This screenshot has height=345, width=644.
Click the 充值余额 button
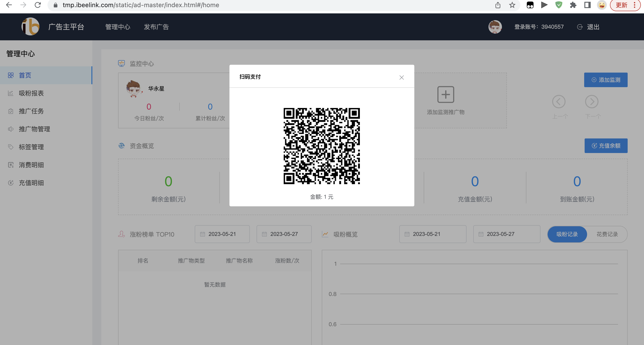click(x=606, y=146)
